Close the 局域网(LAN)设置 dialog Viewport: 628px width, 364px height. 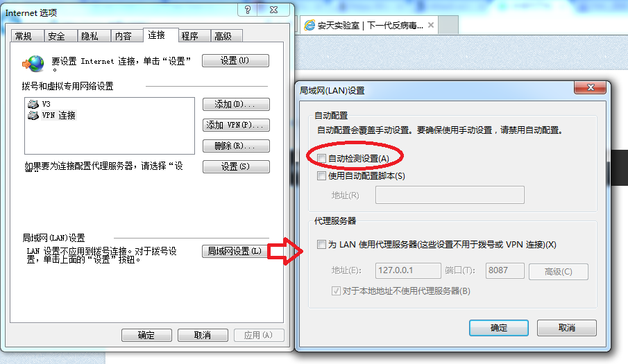tap(591, 87)
